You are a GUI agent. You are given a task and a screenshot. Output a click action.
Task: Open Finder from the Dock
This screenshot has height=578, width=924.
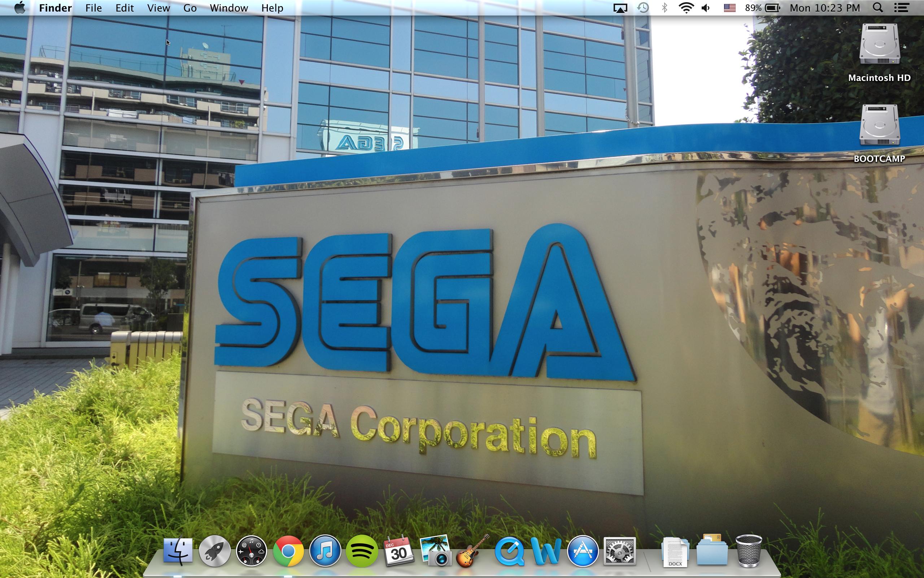pos(178,551)
